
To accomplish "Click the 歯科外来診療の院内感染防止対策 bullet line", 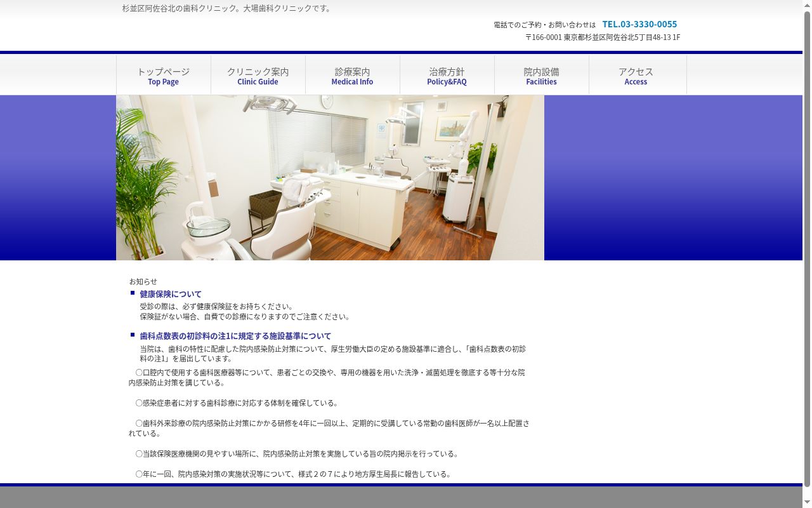I will [329, 429].
